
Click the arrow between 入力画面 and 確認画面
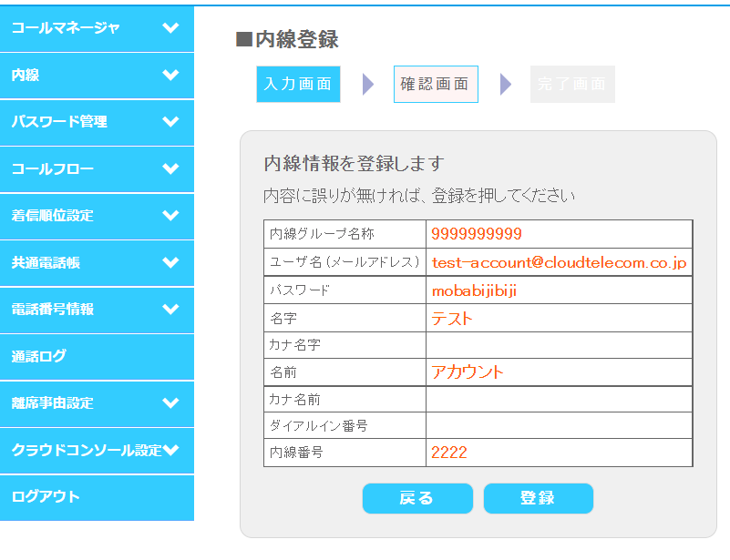pyautogui.click(x=368, y=84)
